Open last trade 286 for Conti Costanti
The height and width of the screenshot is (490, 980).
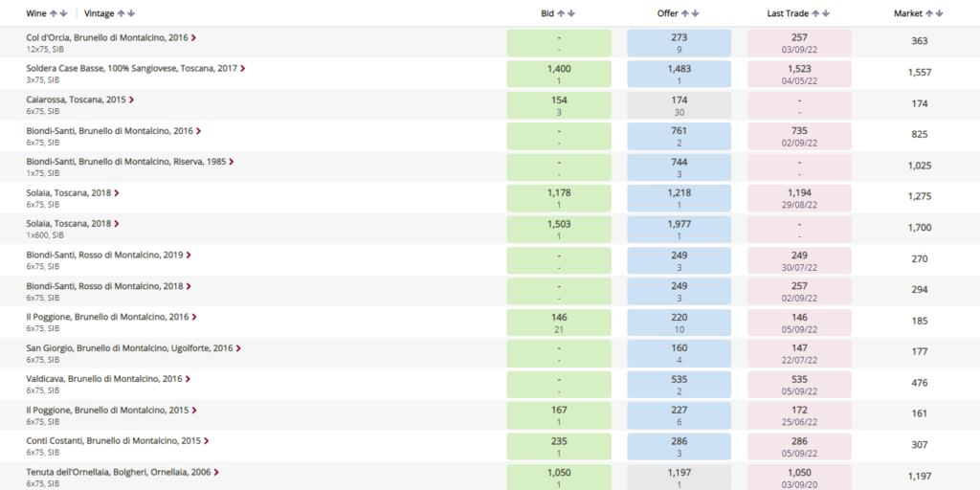(x=799, y=446)
